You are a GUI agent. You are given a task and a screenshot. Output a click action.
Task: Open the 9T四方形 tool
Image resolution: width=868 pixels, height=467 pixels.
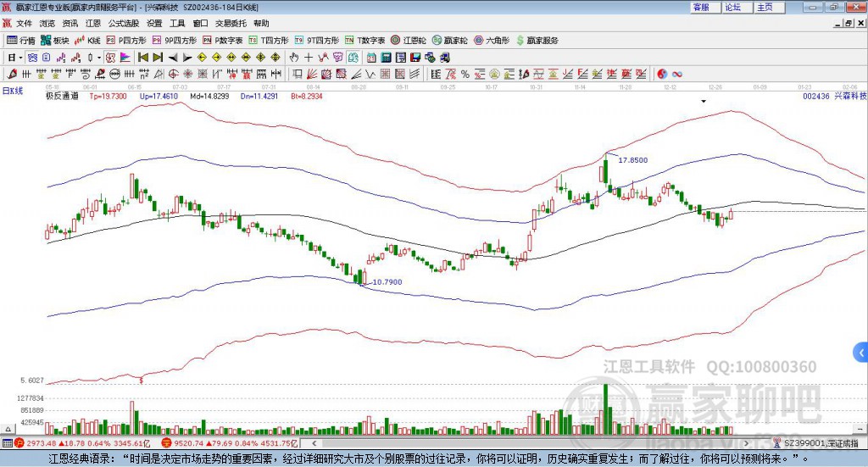click(x=317, y=41)
